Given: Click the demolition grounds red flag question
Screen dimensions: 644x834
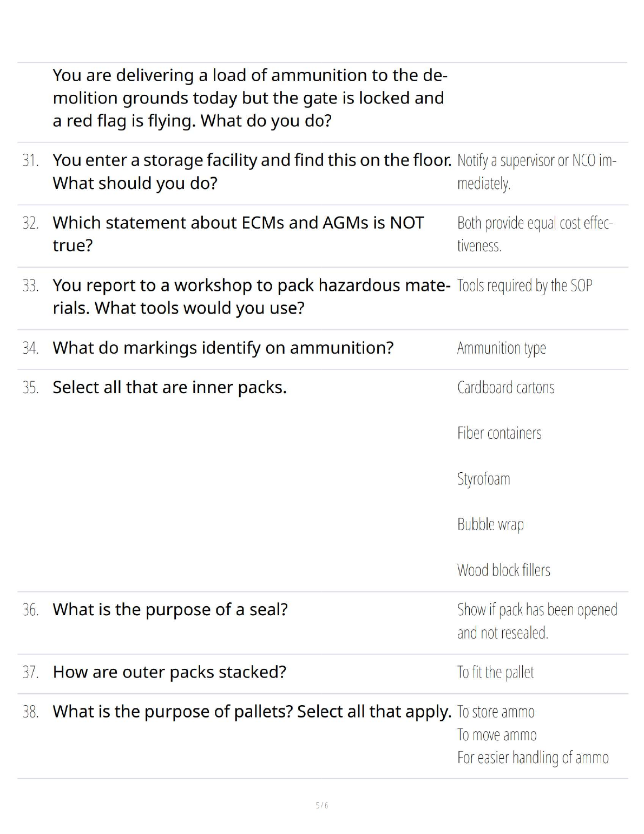Looking at the screenshot, I should point(249,98).
